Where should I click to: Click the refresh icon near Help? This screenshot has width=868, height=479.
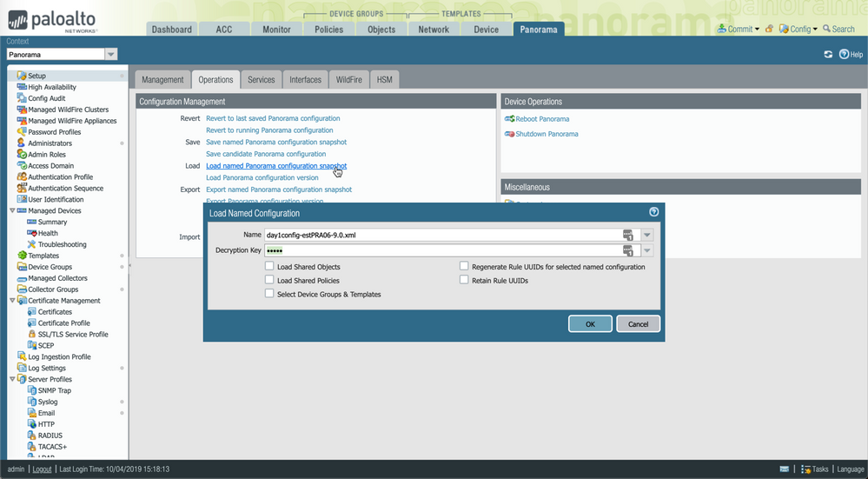coord(828,54)
